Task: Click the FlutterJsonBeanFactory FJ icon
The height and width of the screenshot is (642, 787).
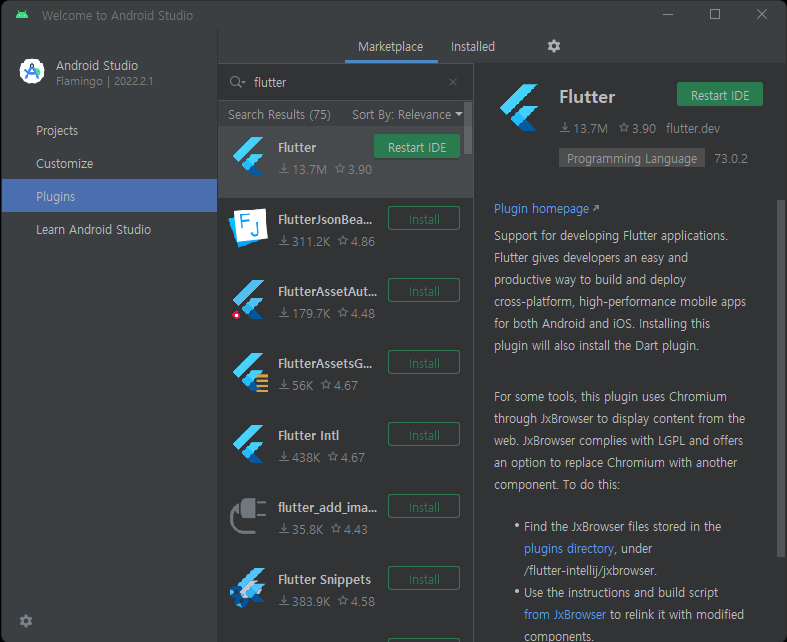Action: 248,227
